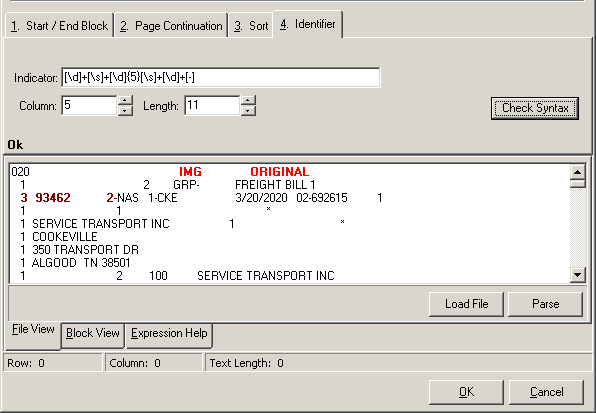Screen dimensions: 596x413
Task: Click the Check Syntax button
Action: pos(535,108)
